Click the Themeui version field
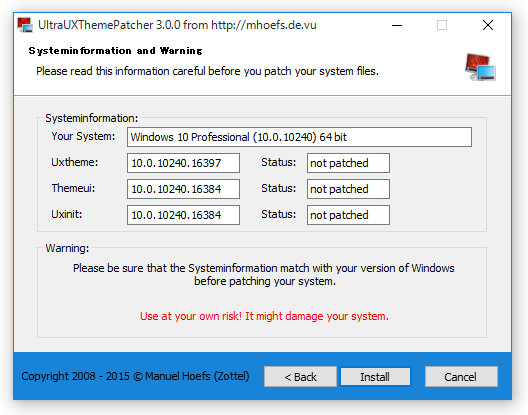The height and width of the screenshot is (415, 528). coord(184,189)
